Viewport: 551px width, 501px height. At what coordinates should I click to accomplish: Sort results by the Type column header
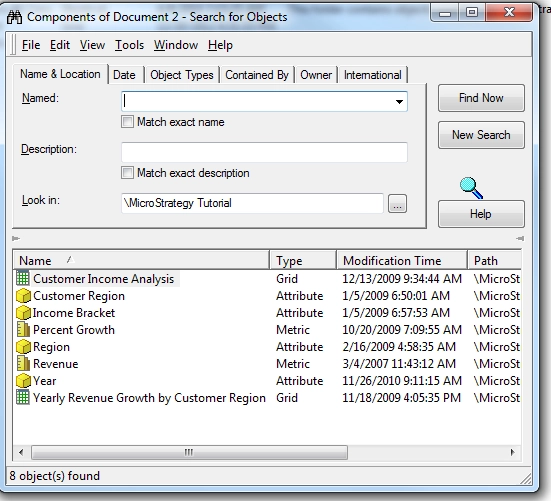(303, 260)
